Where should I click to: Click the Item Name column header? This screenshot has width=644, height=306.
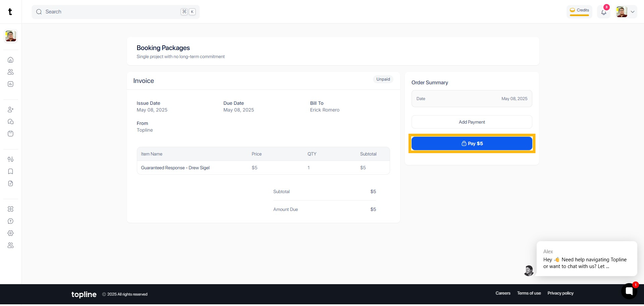[152, 154]
